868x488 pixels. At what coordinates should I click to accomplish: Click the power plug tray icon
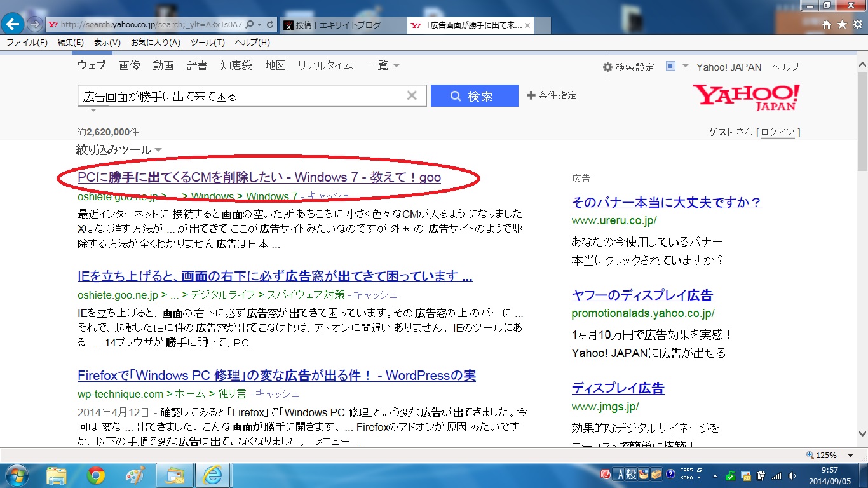click(761, 475)
